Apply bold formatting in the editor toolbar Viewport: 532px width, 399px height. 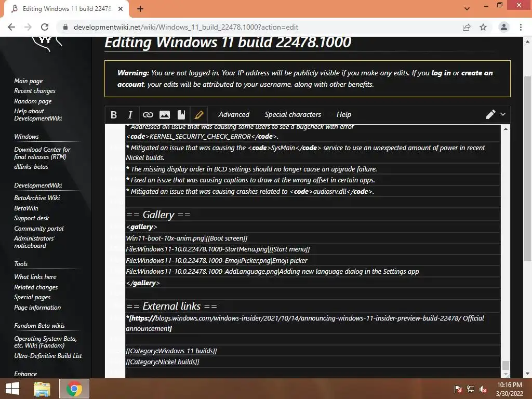tap(114, 115)
